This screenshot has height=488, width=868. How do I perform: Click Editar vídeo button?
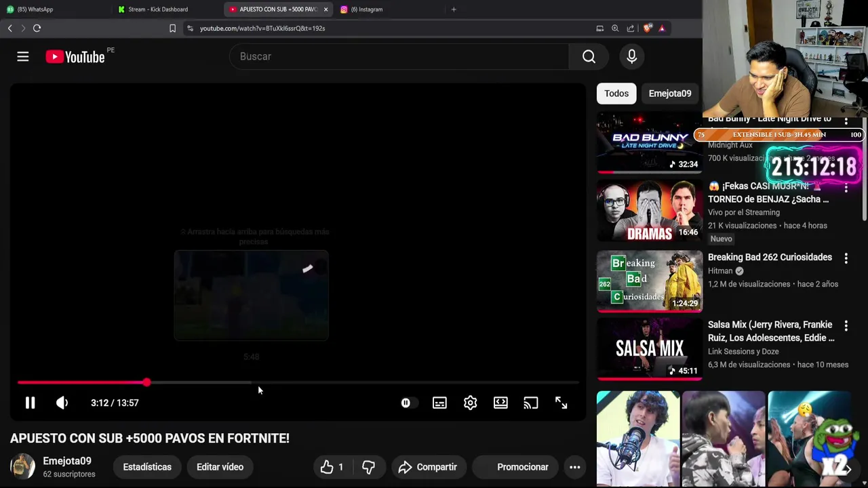(220, 467)
